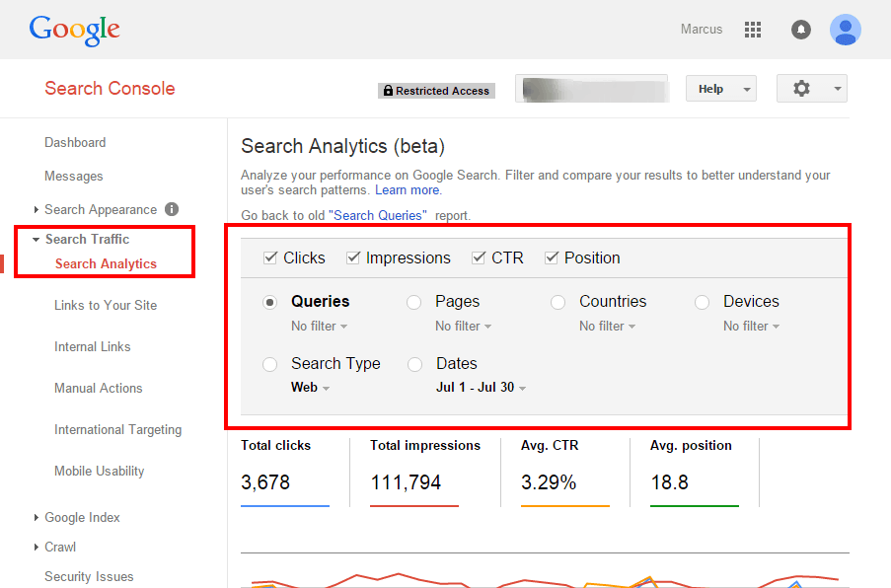Click the Restricted Access lock badge
891x588 pixels.
[436, 91]
